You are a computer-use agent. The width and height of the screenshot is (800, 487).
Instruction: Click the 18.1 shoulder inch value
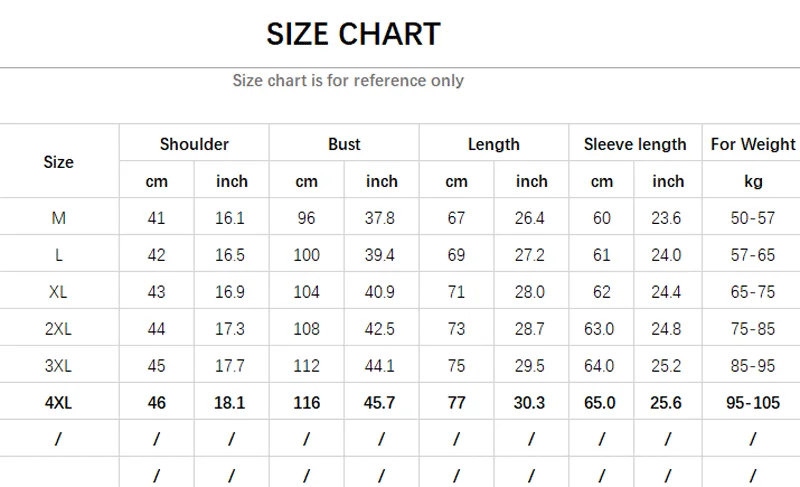point(231,403)
